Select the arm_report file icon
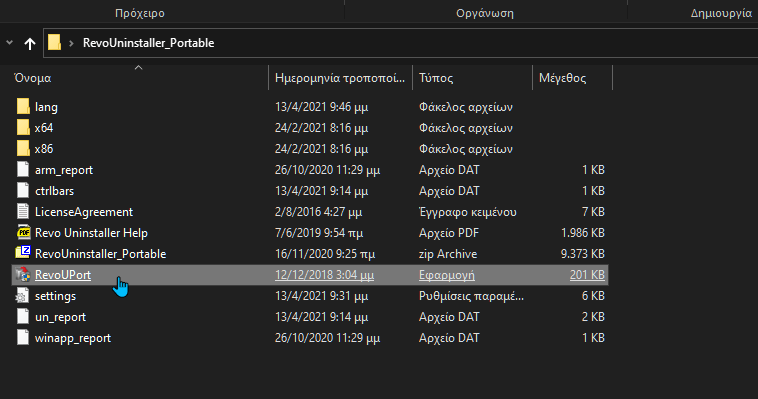 tap(23, 169)
